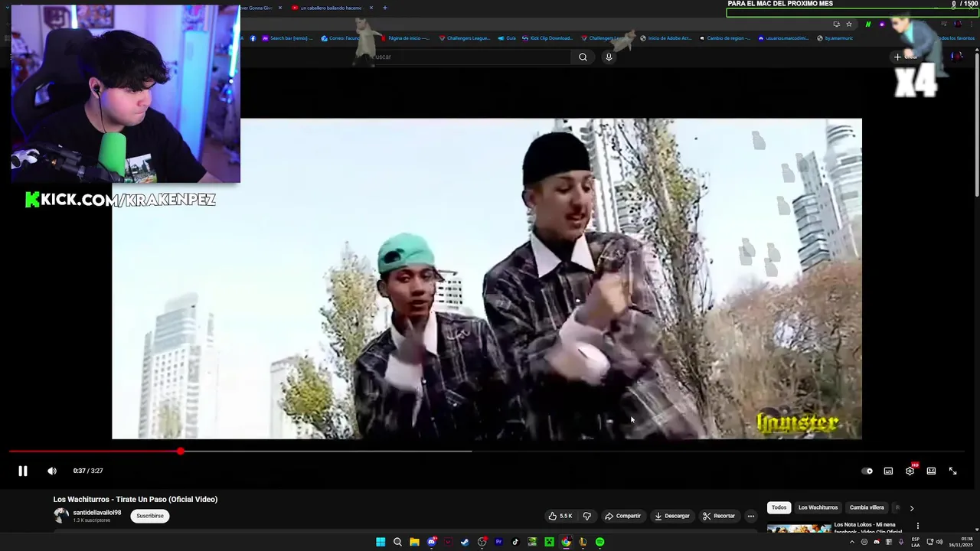Screen dimensions: 980x551
Task: Open Chrome from the taskbar
Action: 566,542
